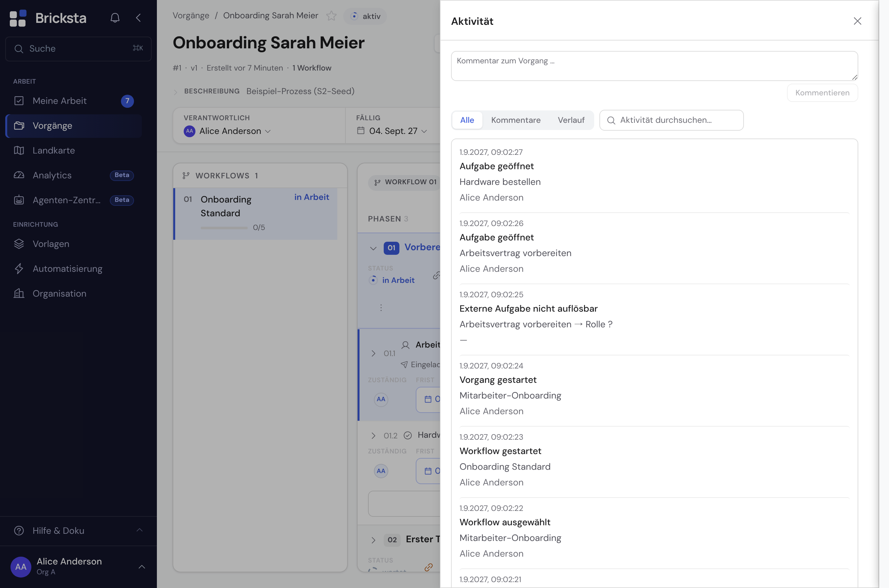Click the 'Workflow ausgewählt' entry title

(505, 522)
